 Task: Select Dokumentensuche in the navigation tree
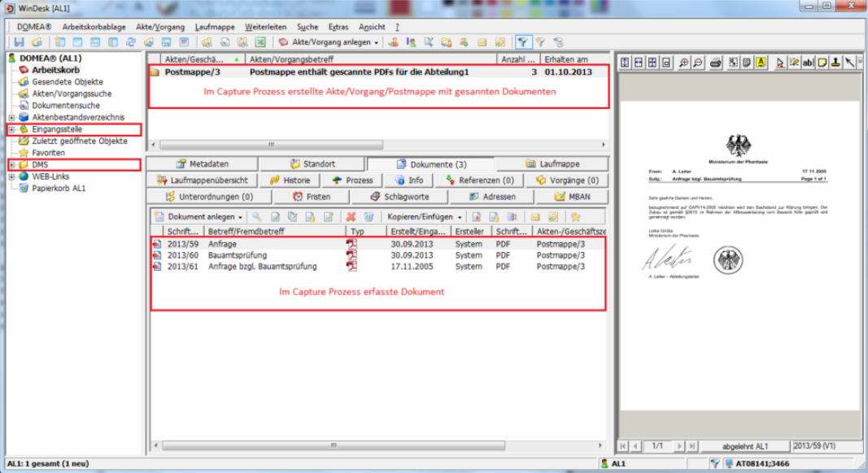pyautogui.click(x=65, y=105)
